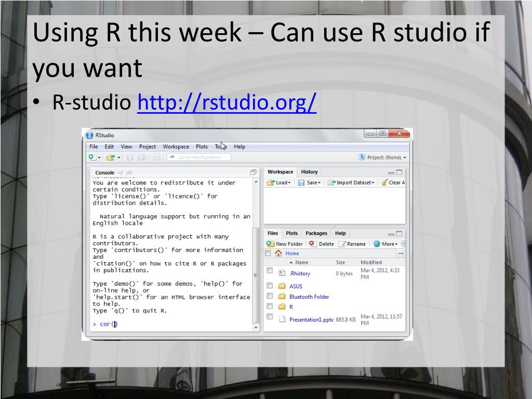This screenshot has height=399, width=532.
Task: Maximize the Files pane
Action: (399, 234)
